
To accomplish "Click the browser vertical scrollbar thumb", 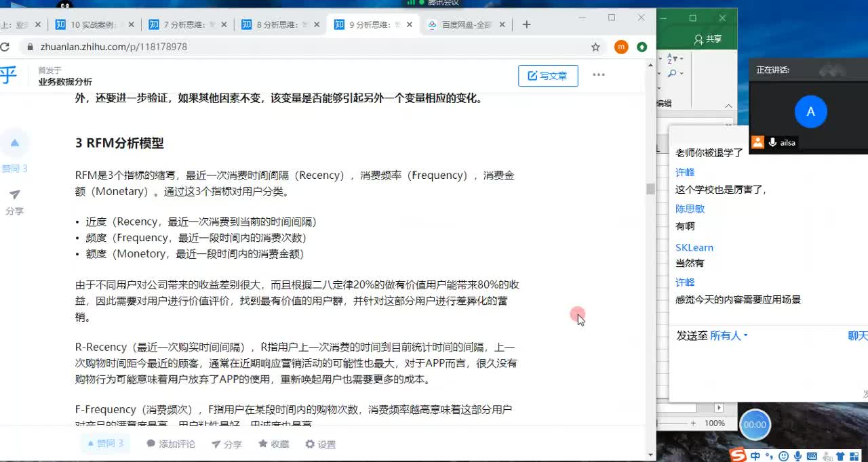I will [x=650, y=189].
